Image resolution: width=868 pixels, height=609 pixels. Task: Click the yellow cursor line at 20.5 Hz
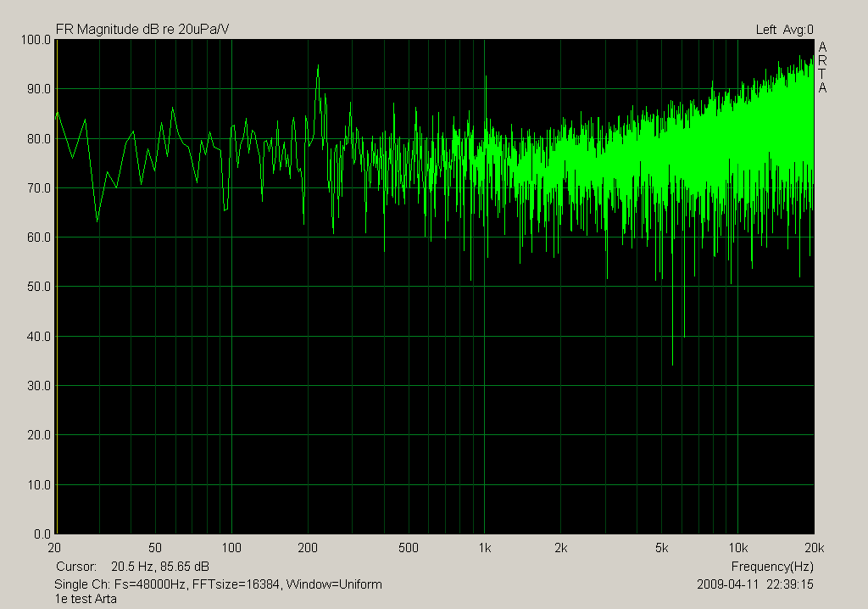click(x=57, y=287)
